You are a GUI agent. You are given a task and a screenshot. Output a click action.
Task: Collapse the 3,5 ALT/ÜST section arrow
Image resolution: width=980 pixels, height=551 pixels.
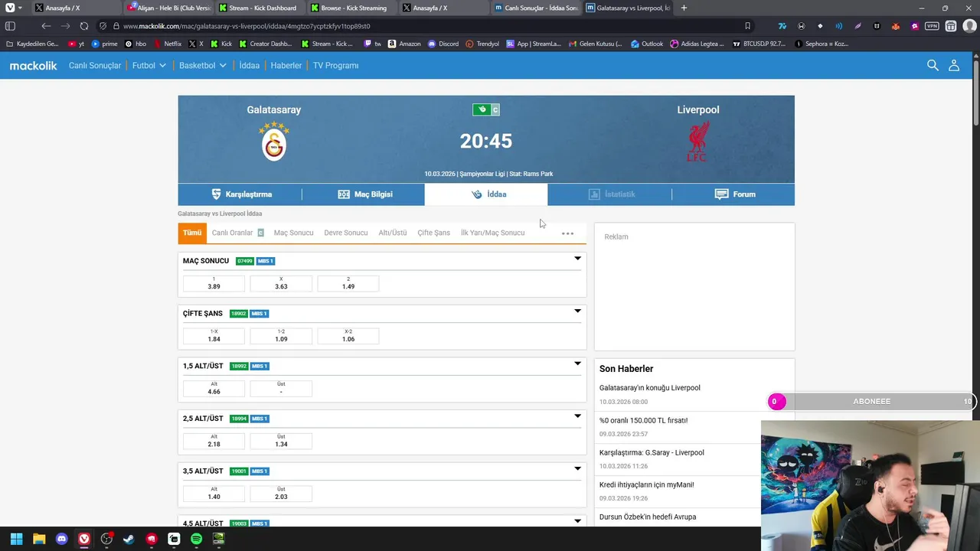tap(577, 468)
